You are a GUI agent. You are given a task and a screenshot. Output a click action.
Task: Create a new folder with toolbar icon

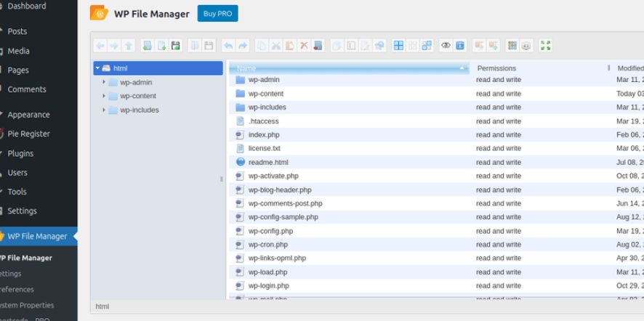(x=148, y=46)
